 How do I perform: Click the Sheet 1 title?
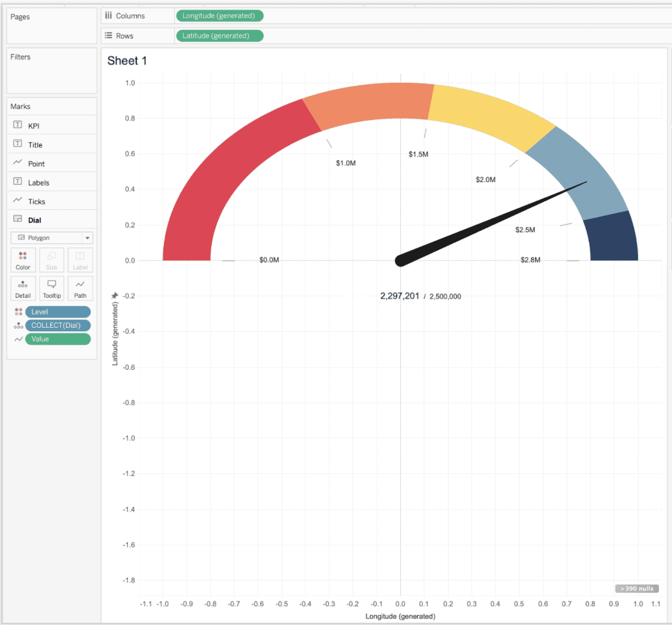[x=127, y=61]
